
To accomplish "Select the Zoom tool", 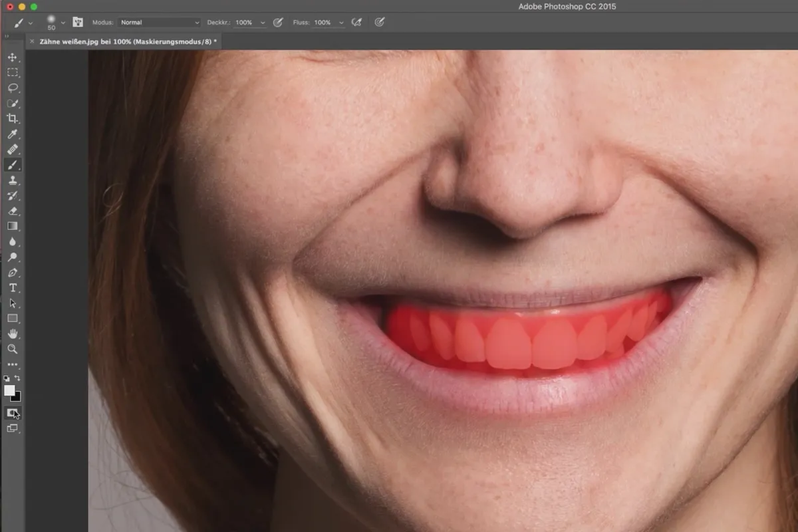I will click(x=13, y=349).
